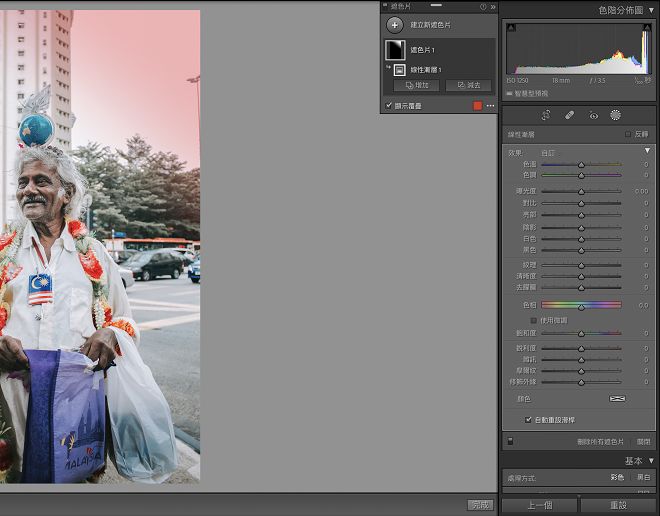Click the man's photo in preview area

[100, 247]
